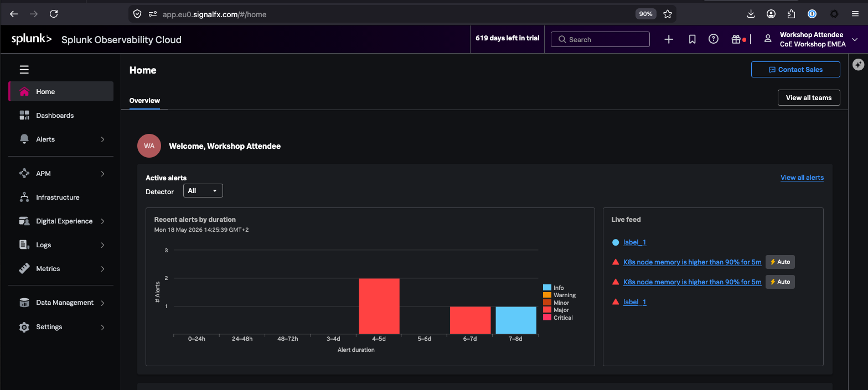Open the help question mark icon
This screenshot has height=390, width=868.
(x=714, y=39)
